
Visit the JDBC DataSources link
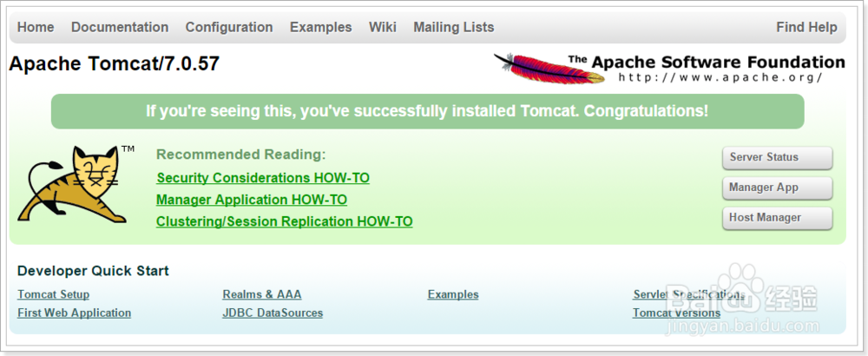coord(273,313)
